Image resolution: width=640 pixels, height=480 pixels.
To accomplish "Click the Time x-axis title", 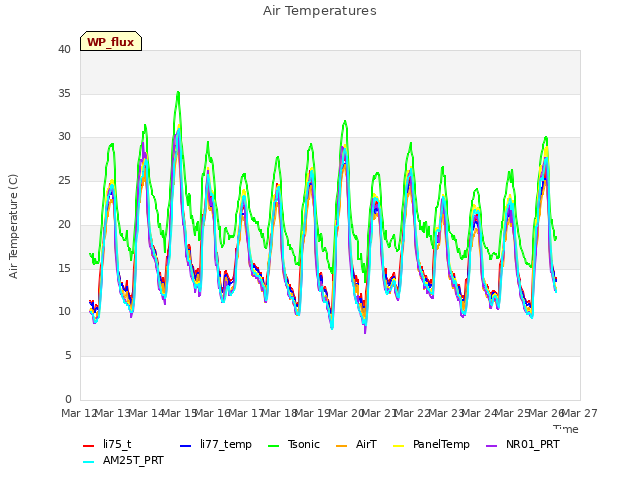I will click(566, 429).
